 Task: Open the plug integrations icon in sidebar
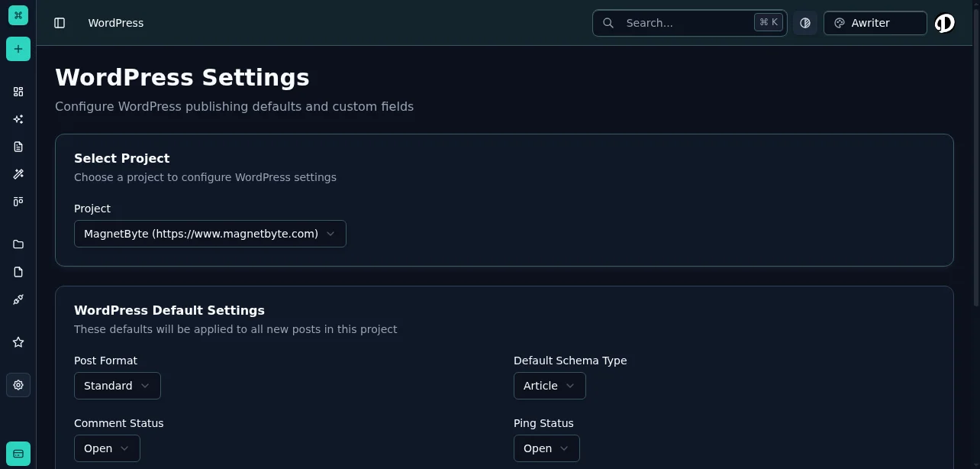coord(18,299)
